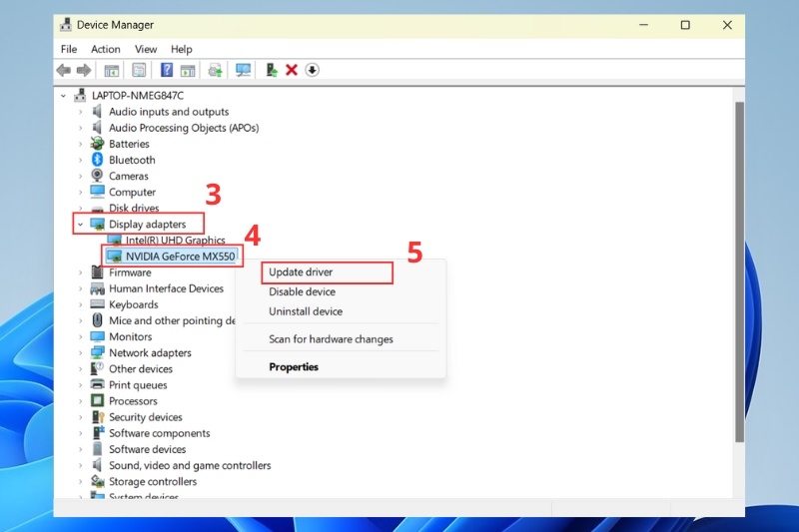This screenshot has height=532, width=799.
Task: Click Show/Hide Console Tree toolbar icon
Action: point(112,70)
